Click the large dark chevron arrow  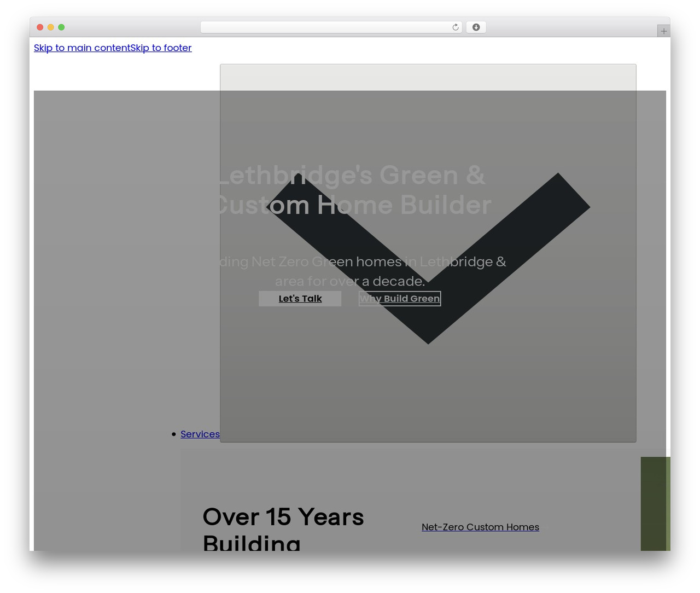click(428, 259)
